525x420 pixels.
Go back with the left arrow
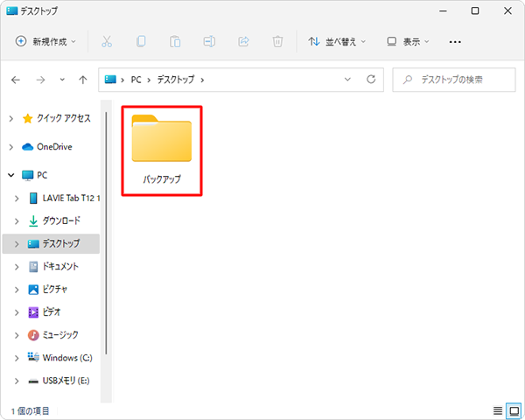click(x=16, y=80)
